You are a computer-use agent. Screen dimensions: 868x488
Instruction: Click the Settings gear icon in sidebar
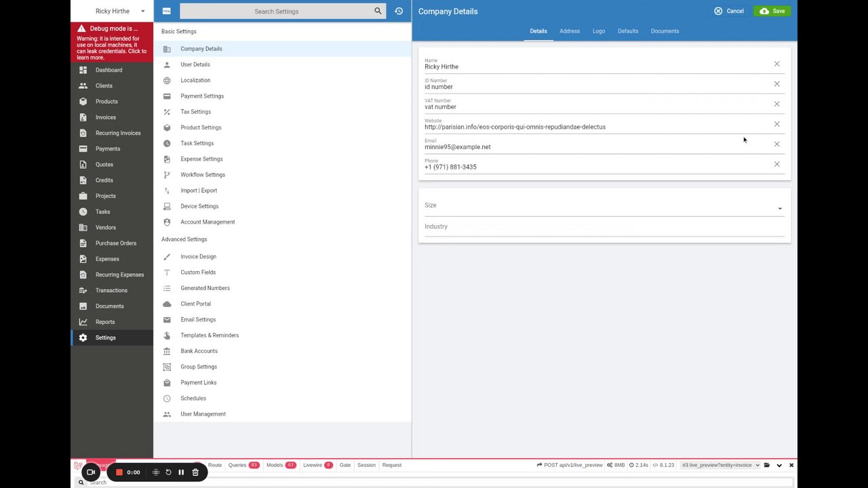[83, 338]
